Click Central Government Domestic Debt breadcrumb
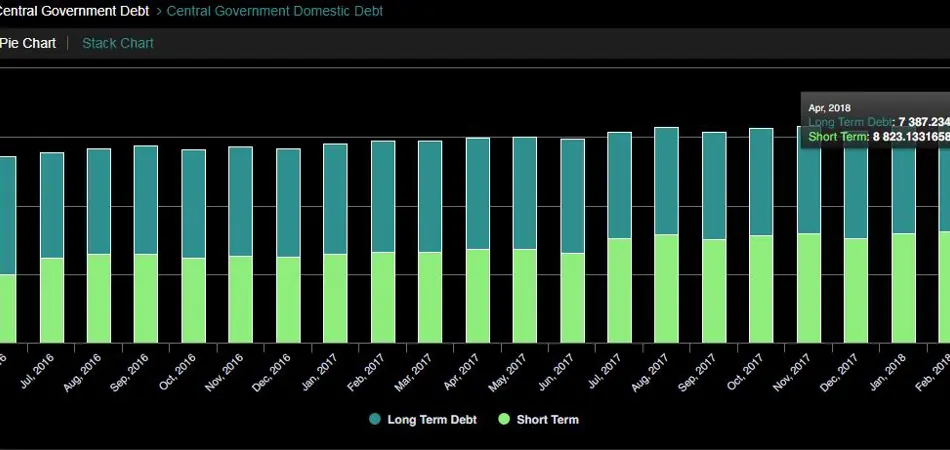This screenshot has height=450, width=950. click(275, 11)
